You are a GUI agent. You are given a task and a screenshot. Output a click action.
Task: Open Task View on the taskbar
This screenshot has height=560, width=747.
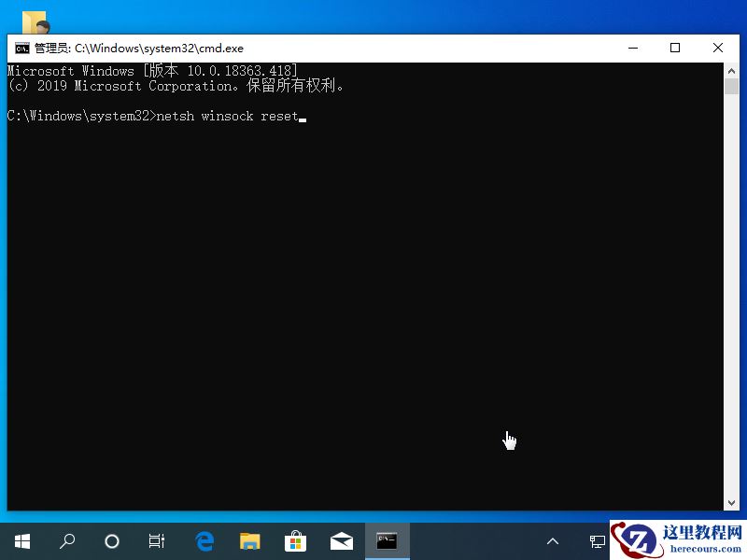coord(156,541)
